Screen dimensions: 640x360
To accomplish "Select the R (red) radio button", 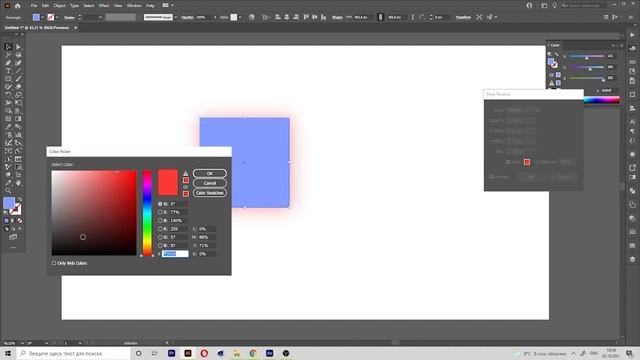I will click(160, 229).
